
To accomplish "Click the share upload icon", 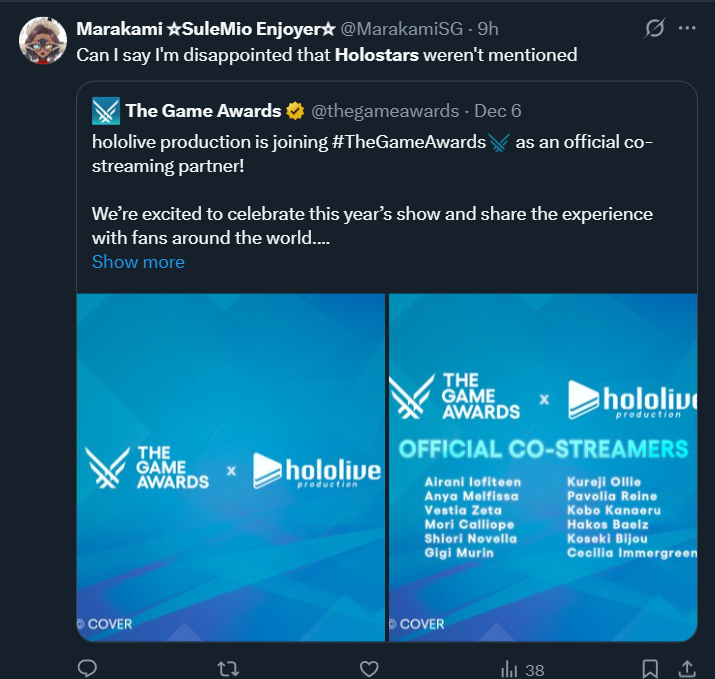I will pos(687,668).
